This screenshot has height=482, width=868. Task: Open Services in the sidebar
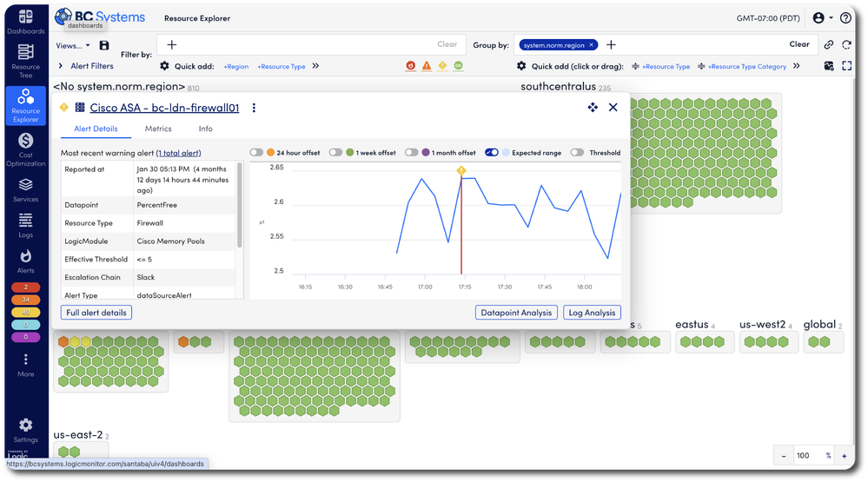pos(25,190)
